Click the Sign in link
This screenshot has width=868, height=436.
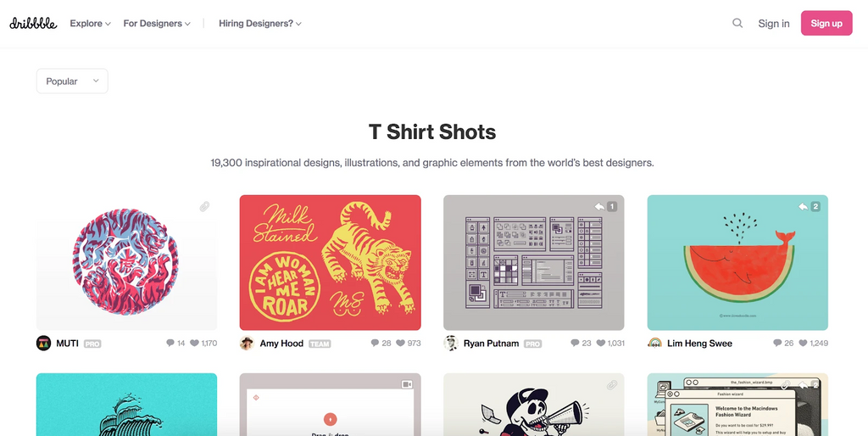tap(774, 23)
